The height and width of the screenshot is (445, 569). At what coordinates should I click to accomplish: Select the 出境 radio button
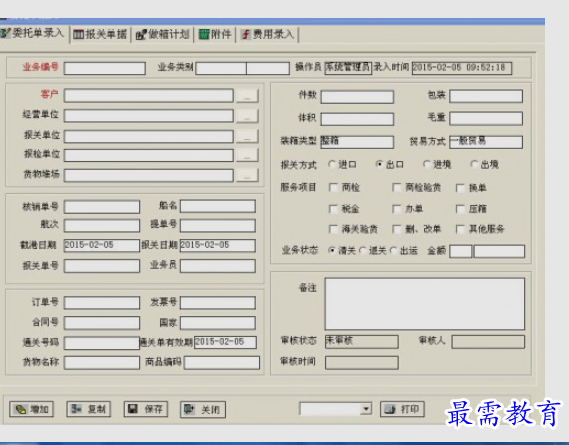coord(474,164)
